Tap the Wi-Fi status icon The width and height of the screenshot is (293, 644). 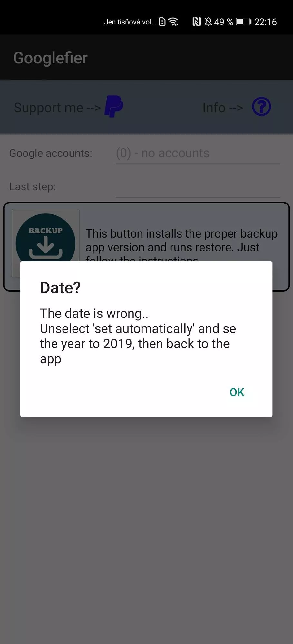tap(173, 22)
